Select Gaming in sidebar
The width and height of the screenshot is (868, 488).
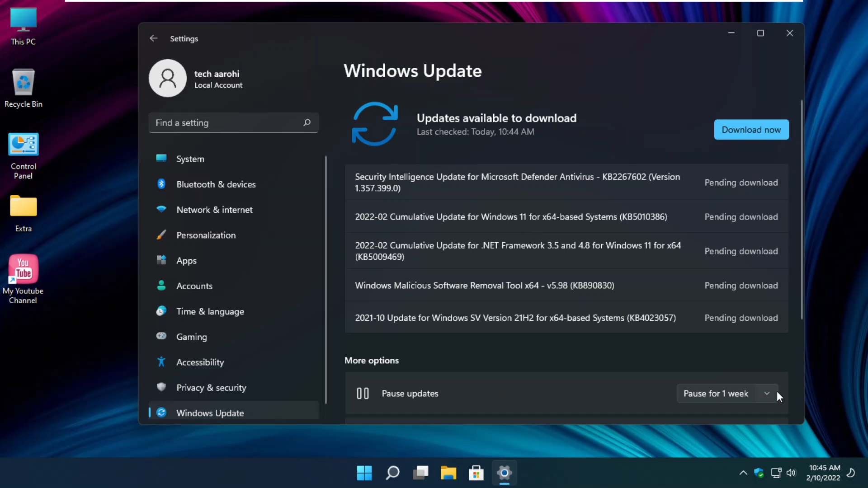point(233,337)
